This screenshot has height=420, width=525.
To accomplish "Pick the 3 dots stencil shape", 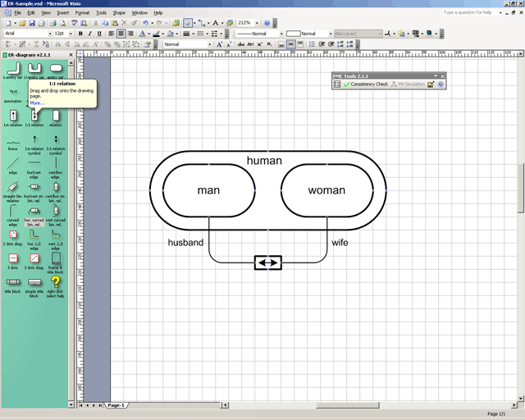I will pos(13,258).
